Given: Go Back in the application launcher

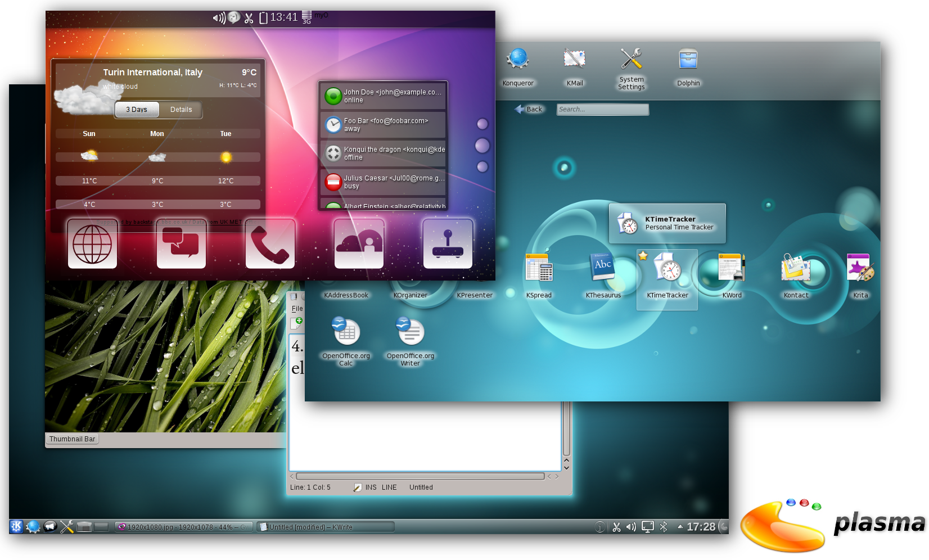Looking at the screenshot, I should tap(529, 109).
